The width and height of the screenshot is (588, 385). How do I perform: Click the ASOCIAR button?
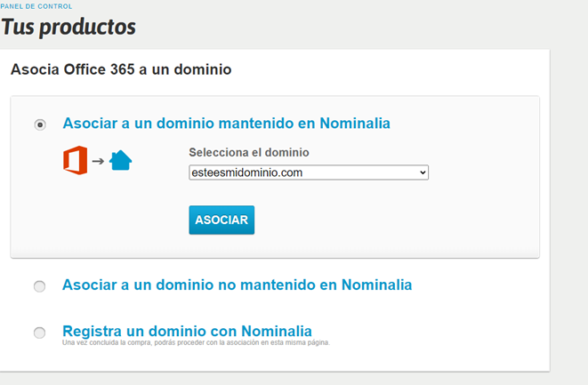tap(222, 220)
